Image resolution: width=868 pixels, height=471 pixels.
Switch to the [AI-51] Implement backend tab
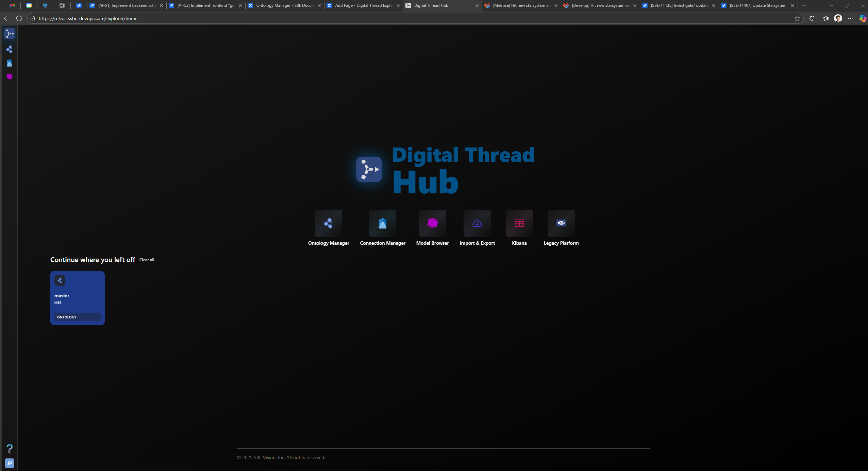click(127, 5)
